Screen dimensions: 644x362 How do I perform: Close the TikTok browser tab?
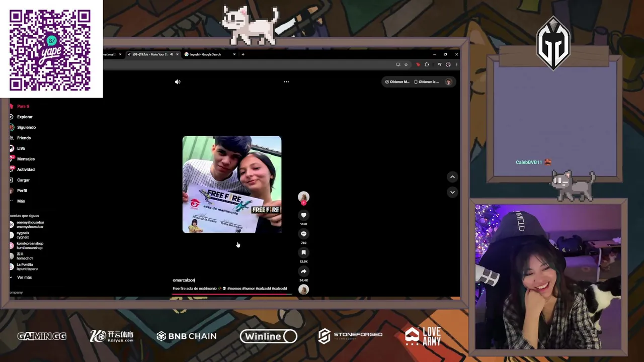click(177, 54)
